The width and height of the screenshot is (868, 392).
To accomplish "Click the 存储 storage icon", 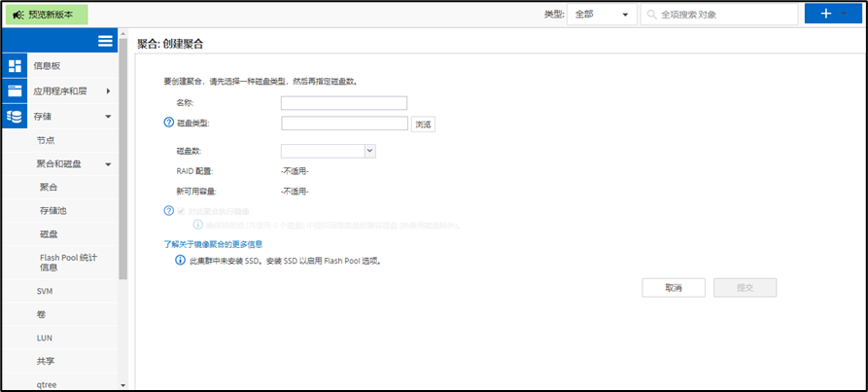I will 15,116.
